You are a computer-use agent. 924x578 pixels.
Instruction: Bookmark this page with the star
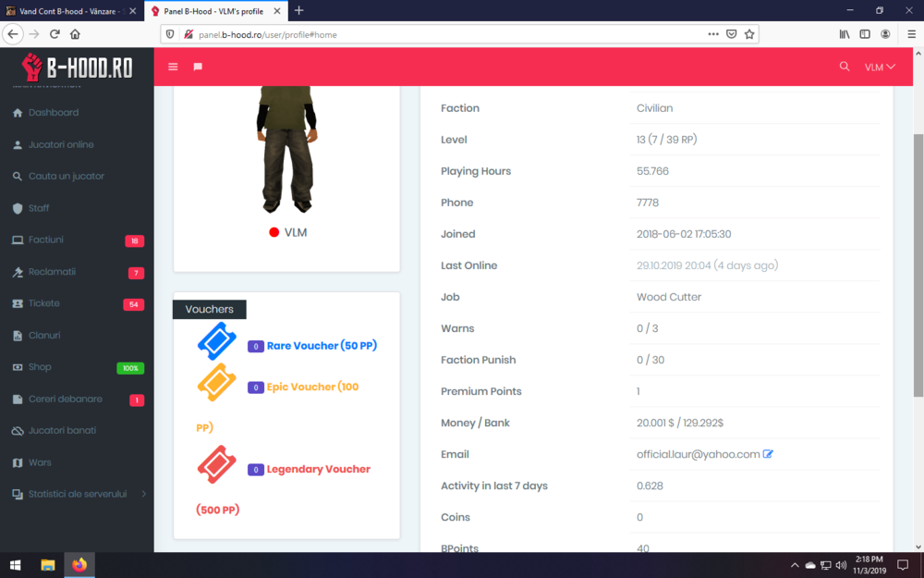click(749, 34)
